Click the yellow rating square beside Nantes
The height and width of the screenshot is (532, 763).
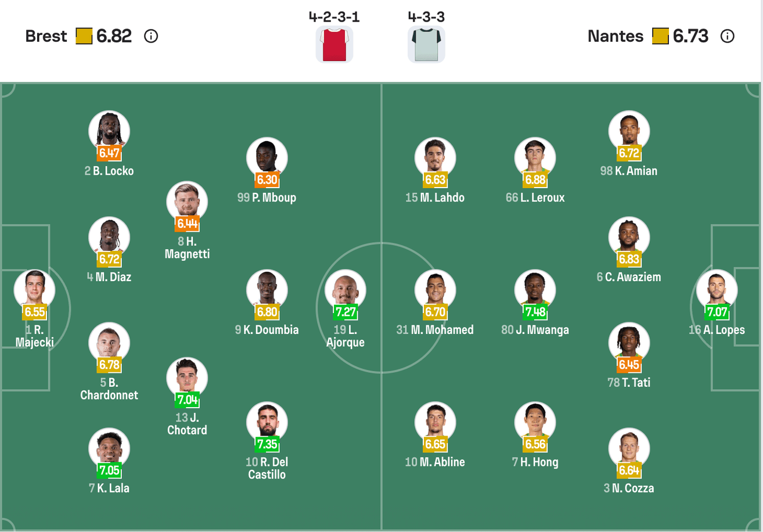click(x=660, y=37)
